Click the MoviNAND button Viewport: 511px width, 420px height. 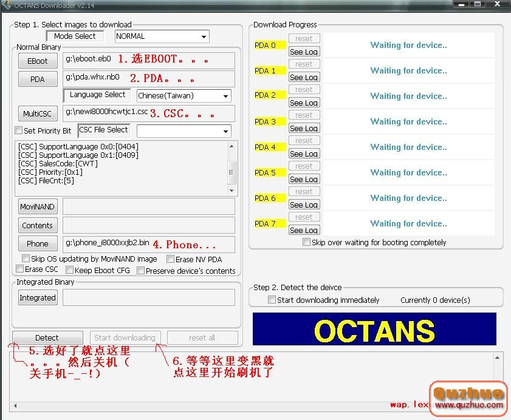[x=38, y=207]
